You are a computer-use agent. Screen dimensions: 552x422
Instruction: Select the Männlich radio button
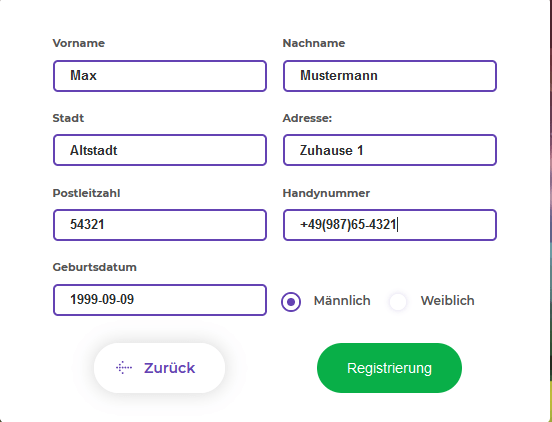pyautogui.click(x=291, y=302)
